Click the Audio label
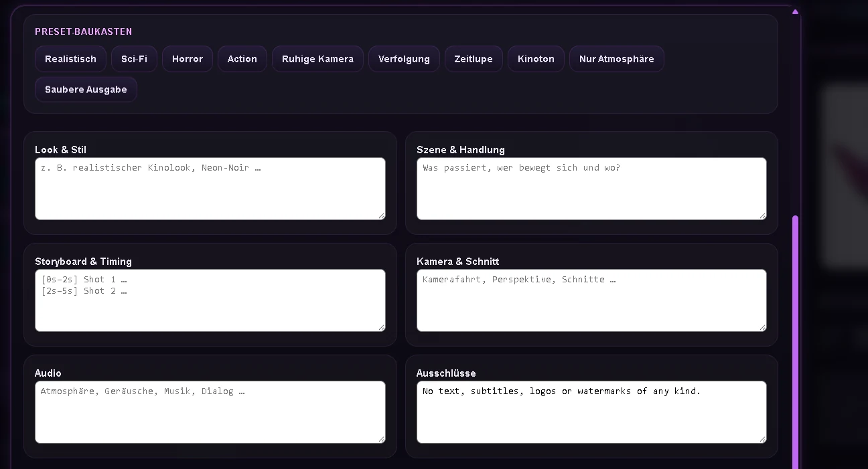 [x=48, y=373]
